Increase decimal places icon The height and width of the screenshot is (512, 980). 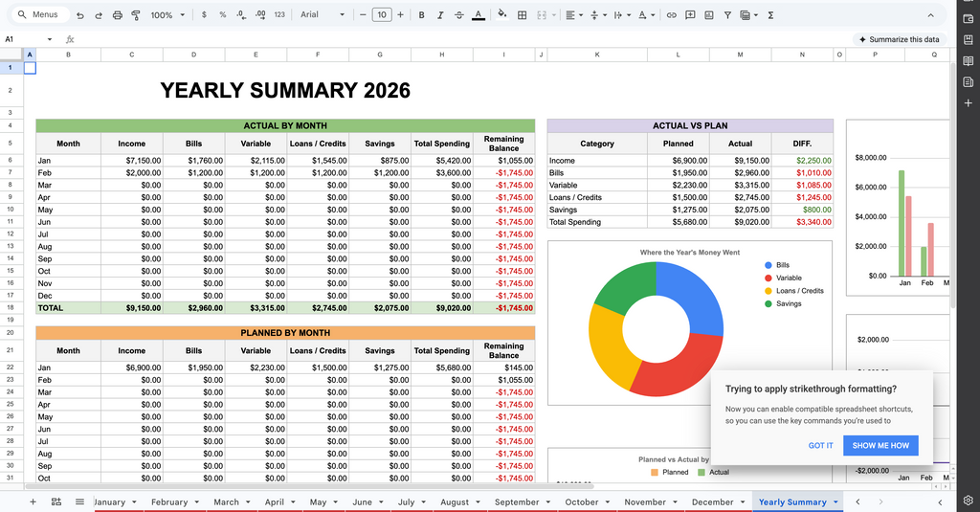point(260,15)
